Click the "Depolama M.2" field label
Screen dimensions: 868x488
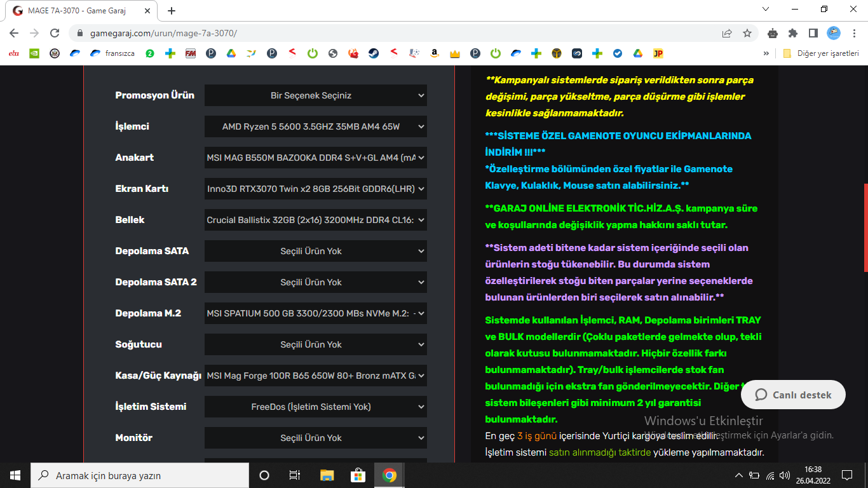coord(148,313)
